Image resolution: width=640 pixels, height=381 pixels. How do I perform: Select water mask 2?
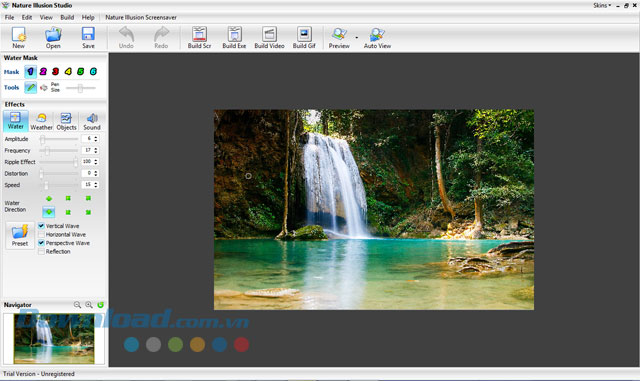(43, 71)
